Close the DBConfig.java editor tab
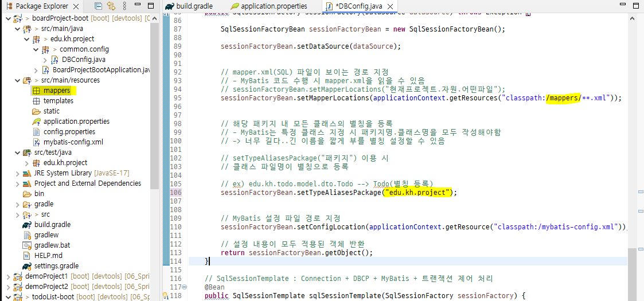644x301 pixels. (x=391, y=6)
